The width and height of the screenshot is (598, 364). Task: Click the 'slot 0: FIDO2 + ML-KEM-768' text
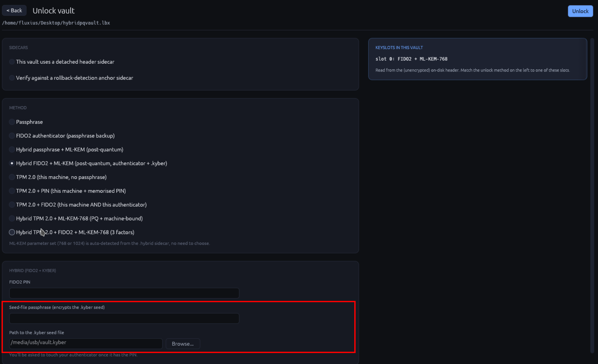pos(411,59)
